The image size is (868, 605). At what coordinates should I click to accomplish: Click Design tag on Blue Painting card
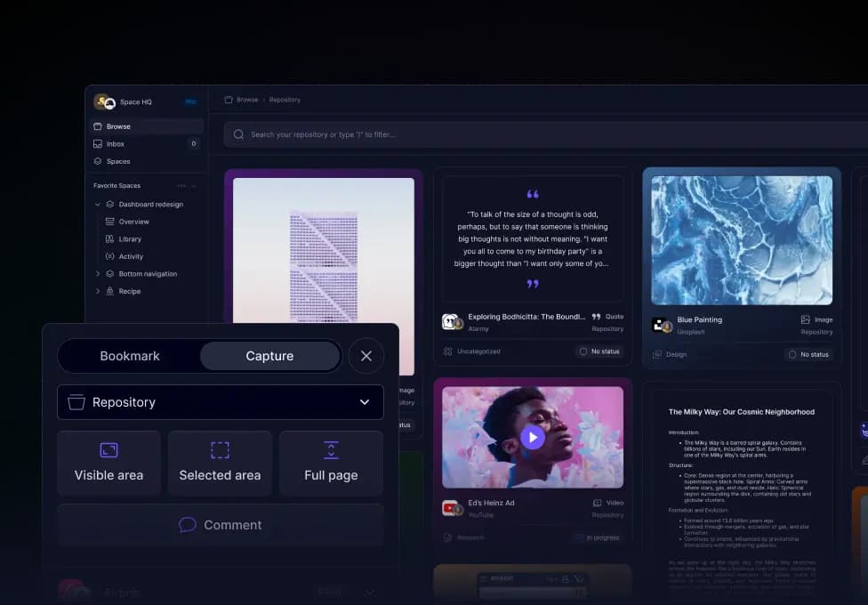[x=670, y=354]
